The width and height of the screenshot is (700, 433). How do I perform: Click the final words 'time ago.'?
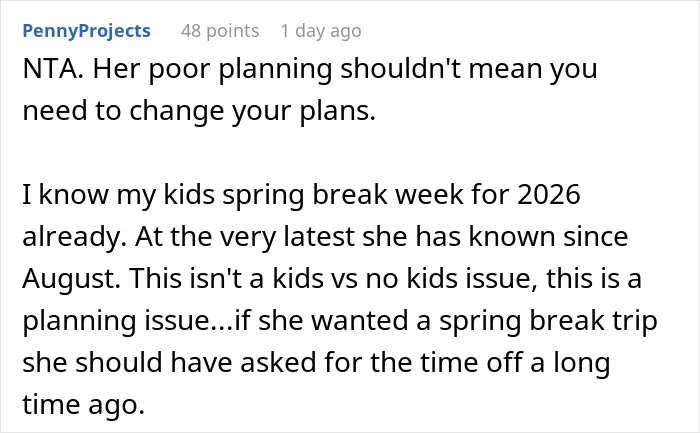[84, 405]
